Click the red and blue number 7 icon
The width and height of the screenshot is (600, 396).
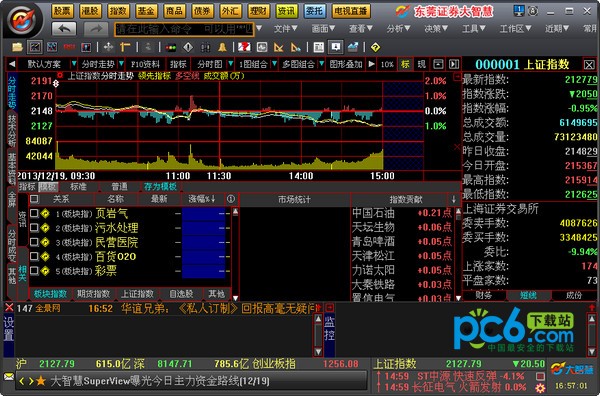pyautogui.click(x=244, y=47)
